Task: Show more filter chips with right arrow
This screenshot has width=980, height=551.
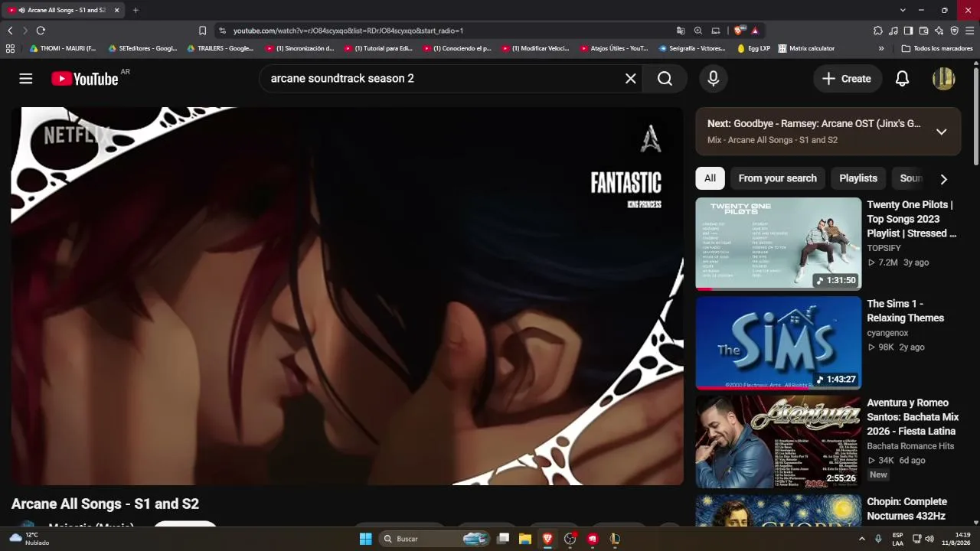Action: click(x=943, y=179)
